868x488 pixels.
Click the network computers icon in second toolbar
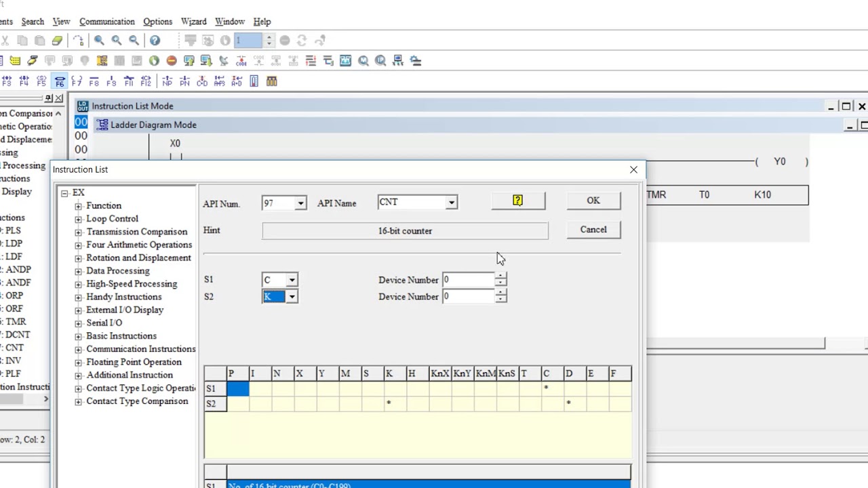pyautogui.click(x=398, y=61)
